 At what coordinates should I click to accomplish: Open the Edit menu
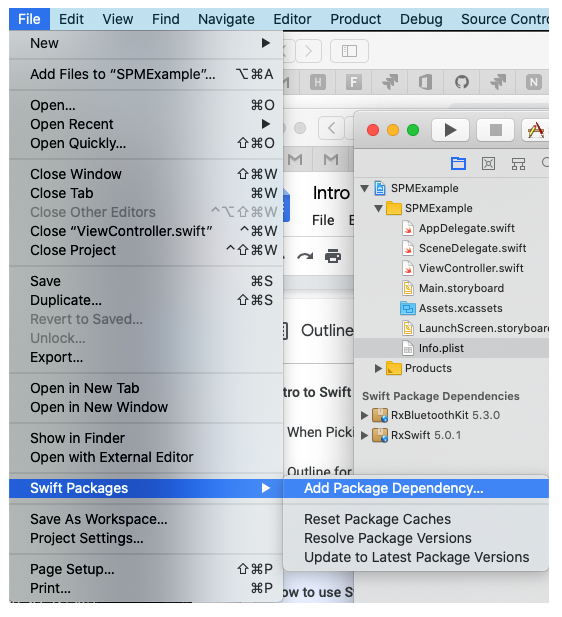click(x=71, y=19)
